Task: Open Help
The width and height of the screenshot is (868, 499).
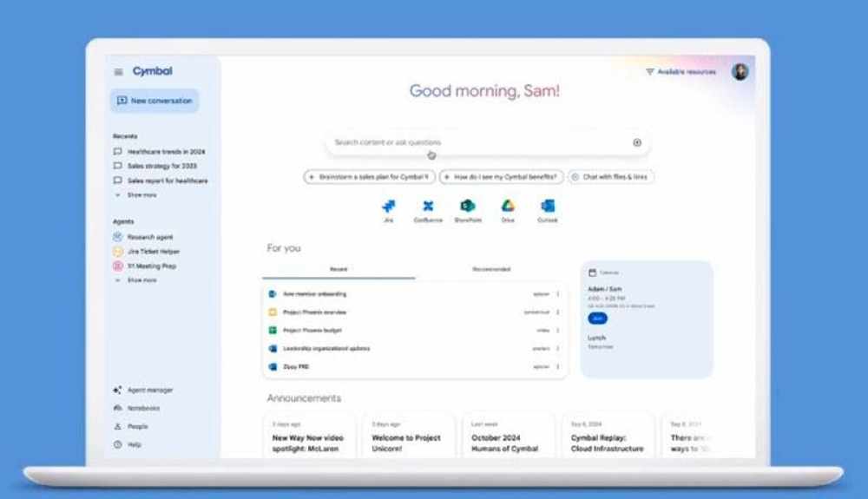Action: [x=128, y=445]
